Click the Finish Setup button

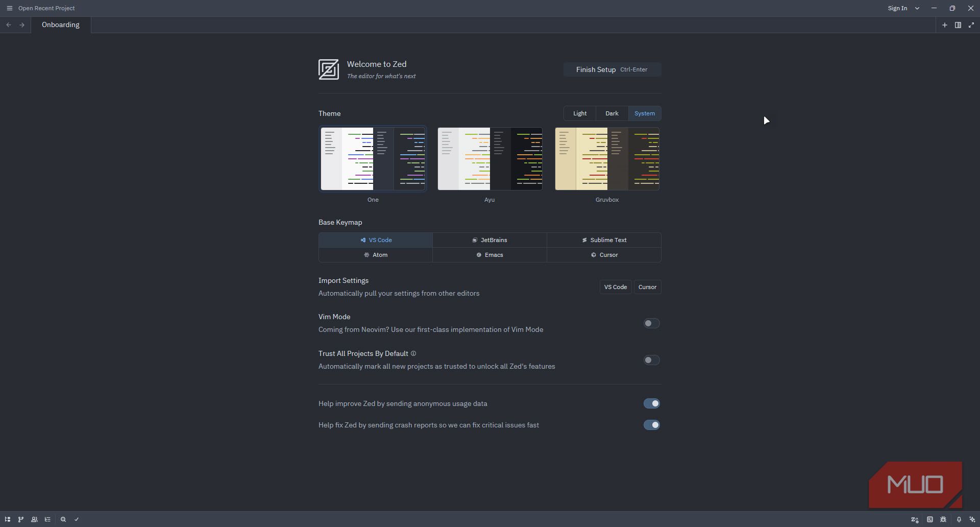click(612, 69)
